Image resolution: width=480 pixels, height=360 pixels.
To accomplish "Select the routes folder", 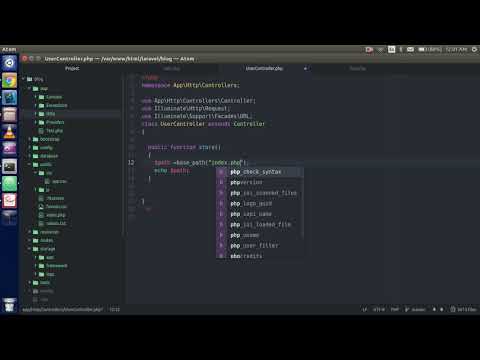I will click(46, 240).
